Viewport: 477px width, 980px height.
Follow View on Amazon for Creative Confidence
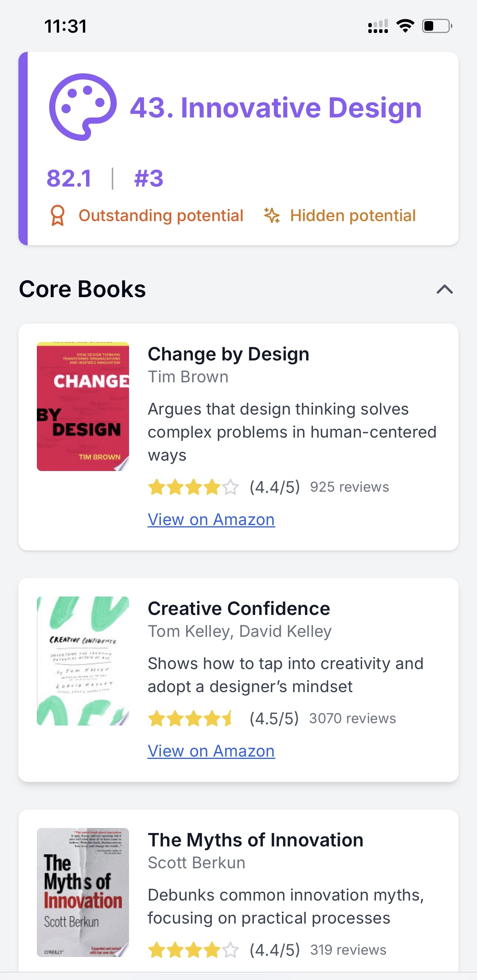(211, 751)
